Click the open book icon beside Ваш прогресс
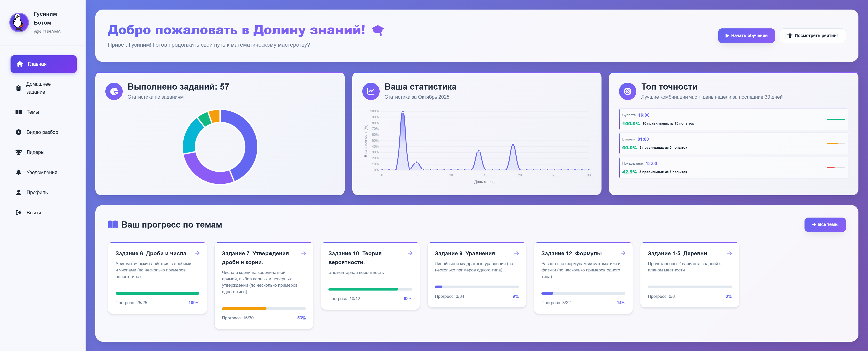 click(x=113, y=224)
